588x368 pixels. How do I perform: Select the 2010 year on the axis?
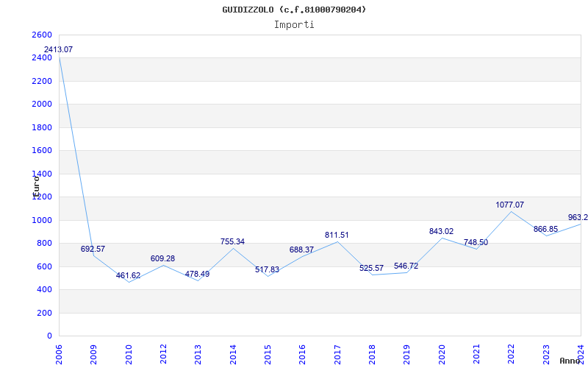pos(128,355)
